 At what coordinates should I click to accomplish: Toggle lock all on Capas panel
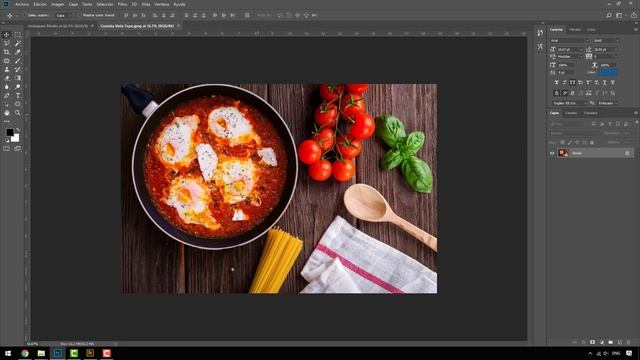click(x=592, y=142)
